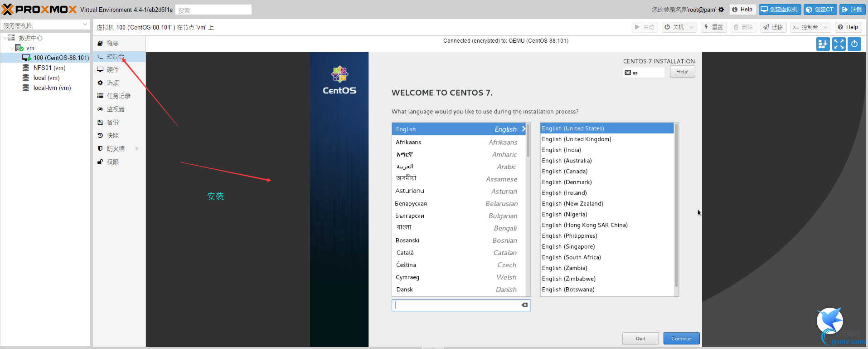Click the toolbar 控制台 button
Viewport: 868px width, 349px height.
pos(806,27)
